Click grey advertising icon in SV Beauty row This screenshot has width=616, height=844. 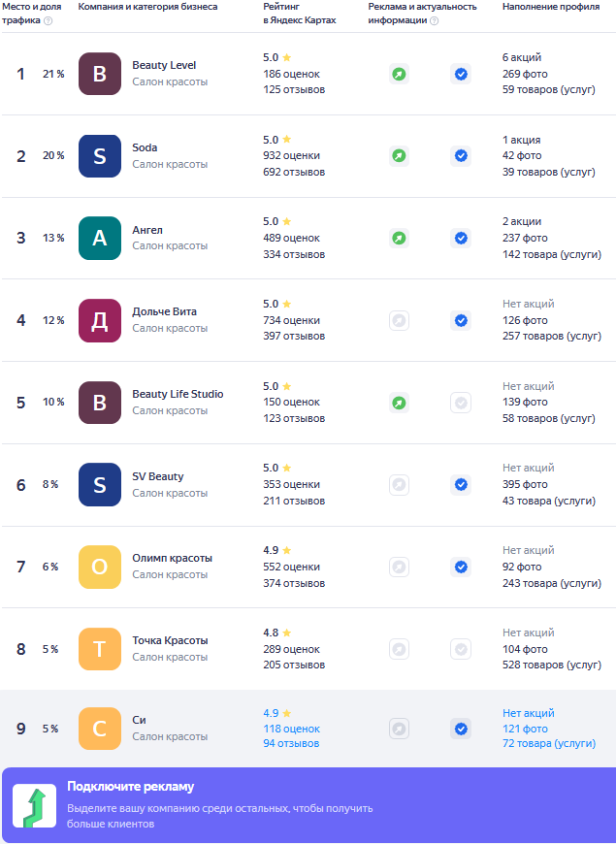(399, 485)
